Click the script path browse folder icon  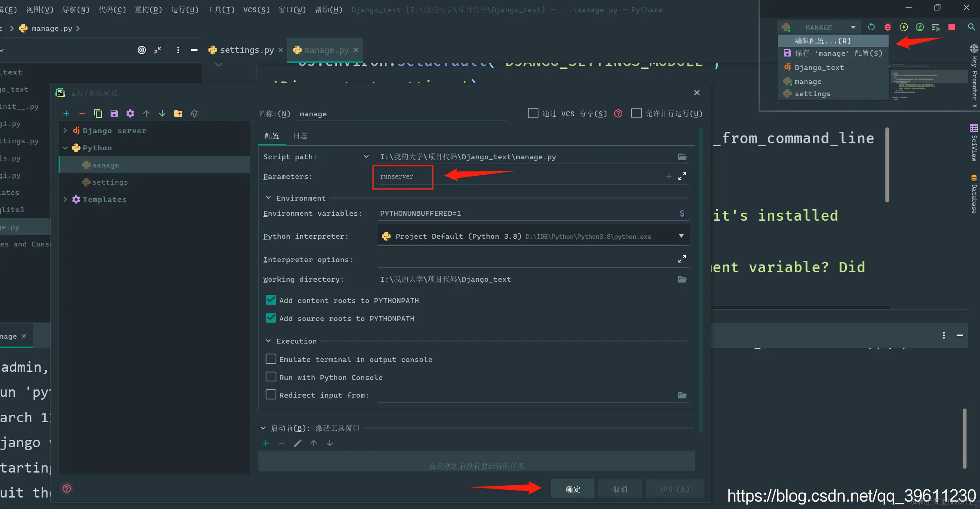tap(682, 157)
